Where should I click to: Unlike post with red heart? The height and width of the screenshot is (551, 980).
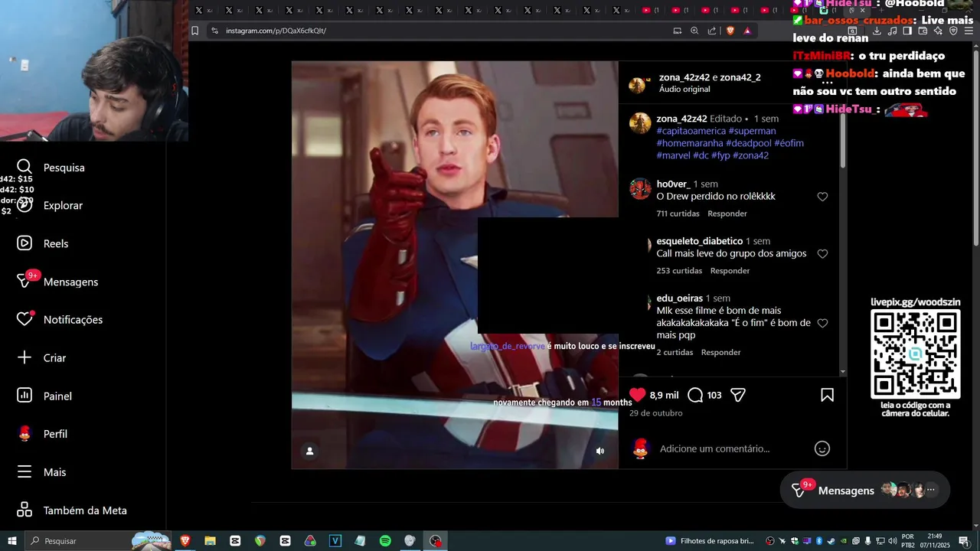637,395
